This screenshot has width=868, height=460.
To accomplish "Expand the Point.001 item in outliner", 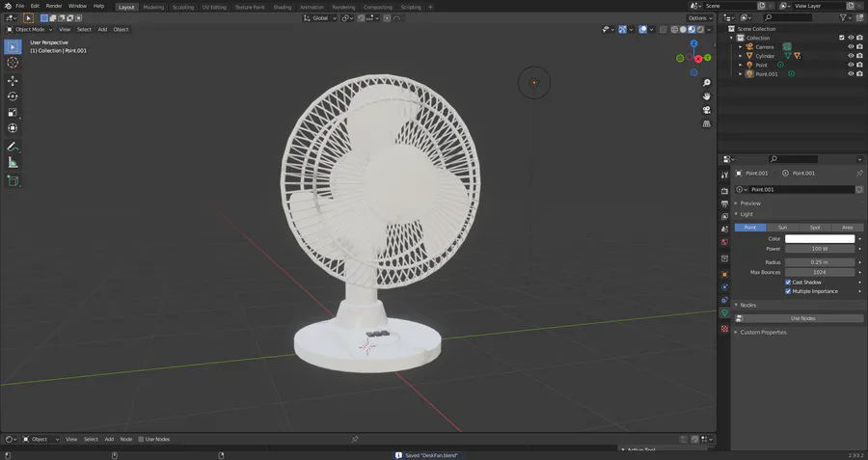I will [740, 73].
